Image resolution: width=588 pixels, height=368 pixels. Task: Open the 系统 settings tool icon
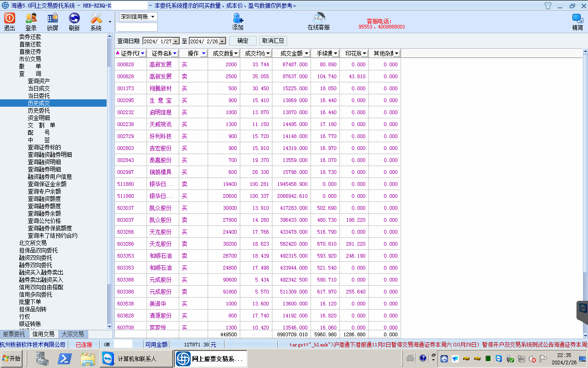(x=96, y=18)
